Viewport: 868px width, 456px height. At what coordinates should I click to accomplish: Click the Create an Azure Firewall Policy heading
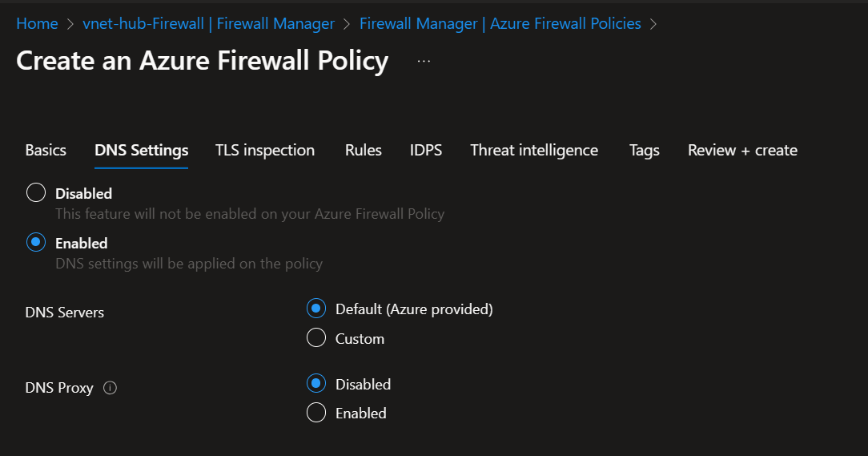click(x=203, y=61)
